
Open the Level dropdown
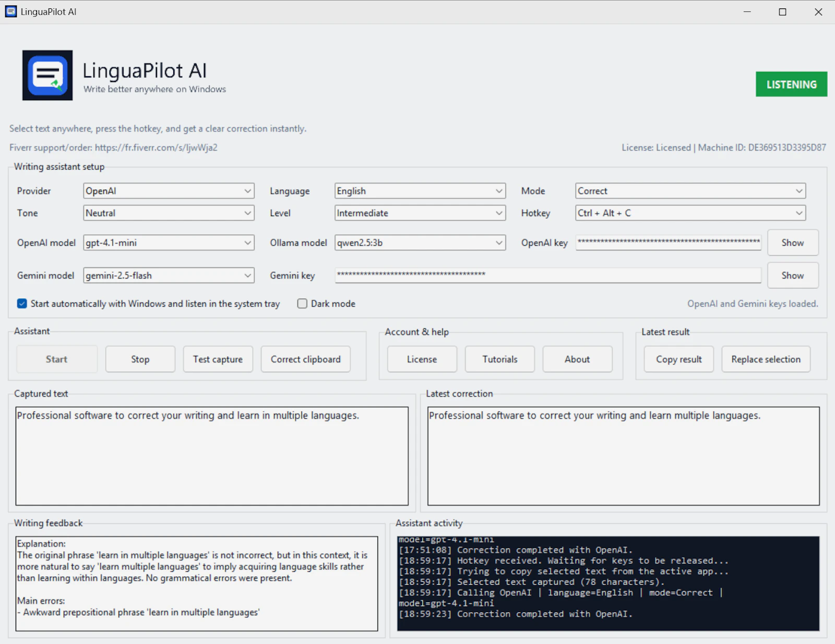point(420,213)
